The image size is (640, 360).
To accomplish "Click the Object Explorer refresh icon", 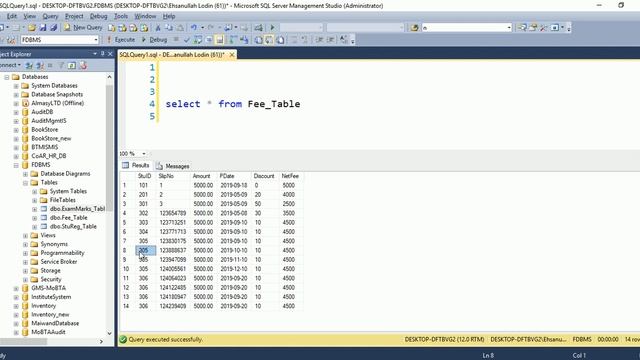I will pos(72,65).
